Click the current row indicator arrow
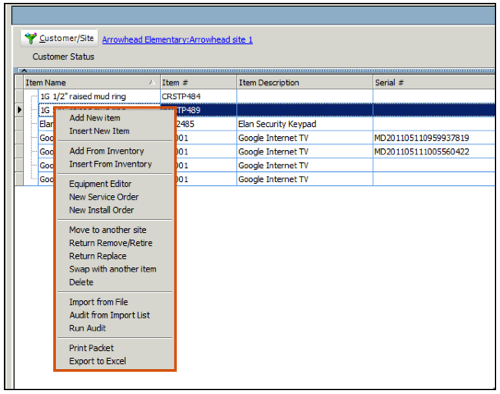Viewport: 500px width, 394px height. [x=19, y=110]
